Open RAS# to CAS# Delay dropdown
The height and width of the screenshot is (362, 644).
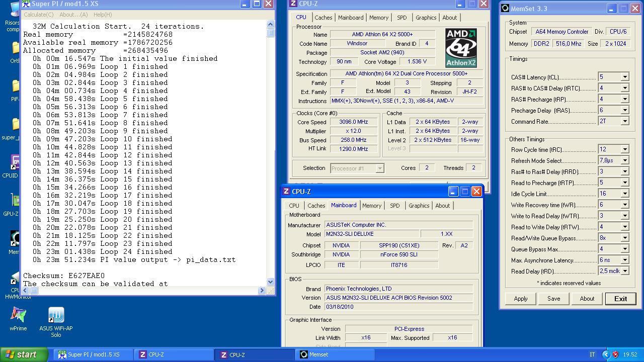(624, 88)
